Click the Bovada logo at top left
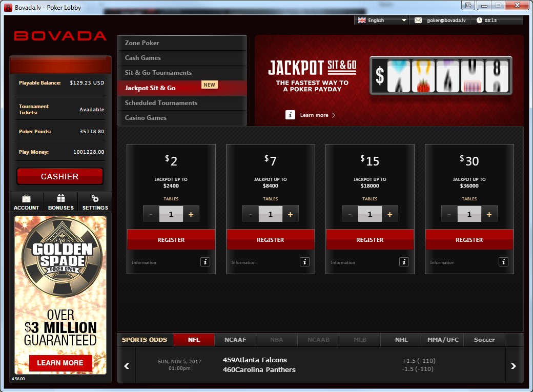The height and width of the screenshot is (392, 533). 60,36
